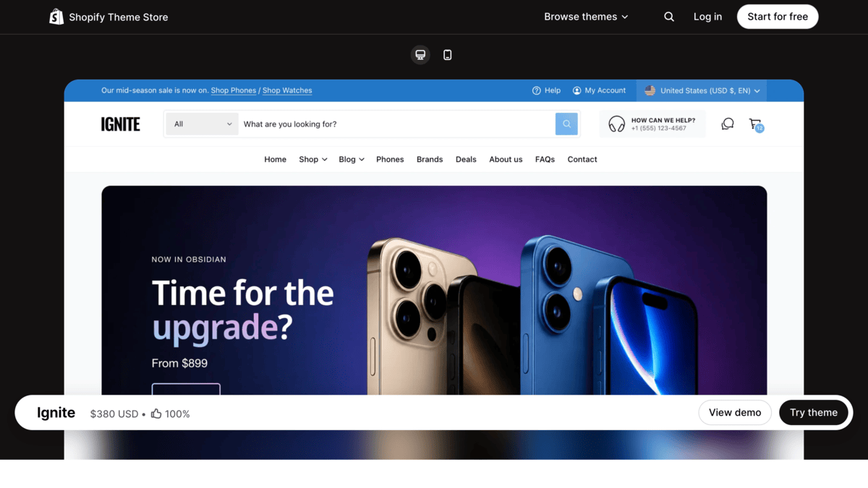
Task: Follow the Shop Phones link
Action: coord(234,90)
